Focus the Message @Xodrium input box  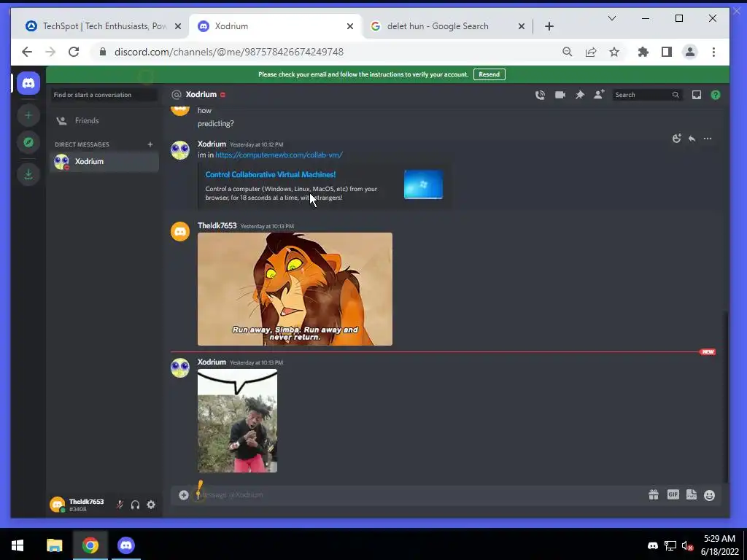pos(419,495)
